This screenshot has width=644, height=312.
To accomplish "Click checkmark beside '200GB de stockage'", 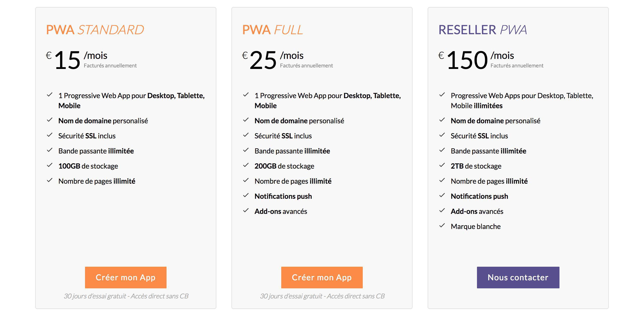I will tap(246, 165).
